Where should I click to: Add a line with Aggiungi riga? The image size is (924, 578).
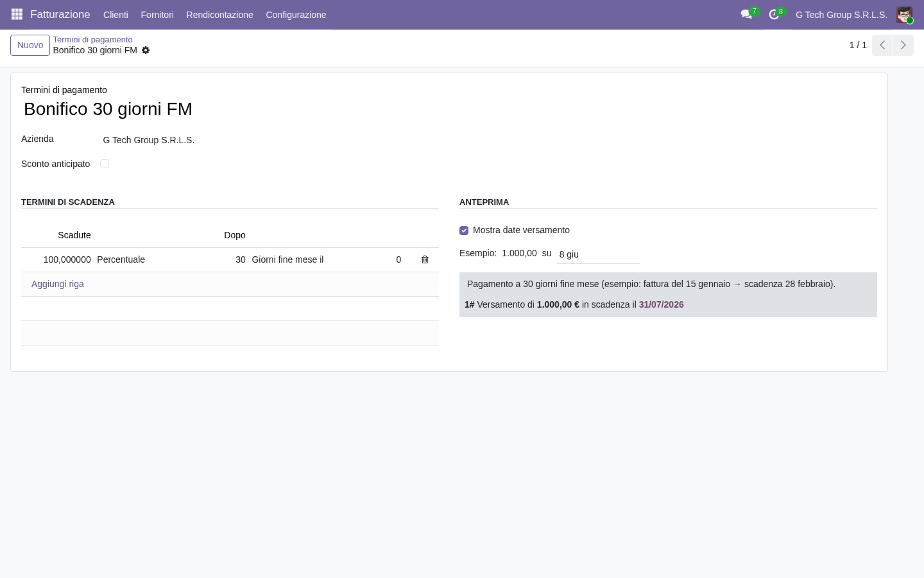tap(58, 284)
